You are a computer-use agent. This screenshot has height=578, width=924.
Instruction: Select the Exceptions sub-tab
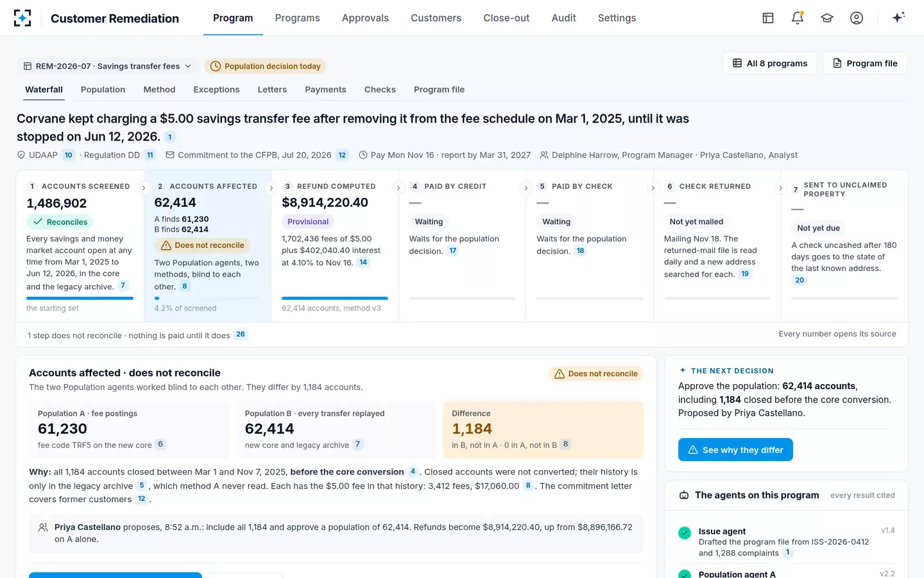(216, 90)
